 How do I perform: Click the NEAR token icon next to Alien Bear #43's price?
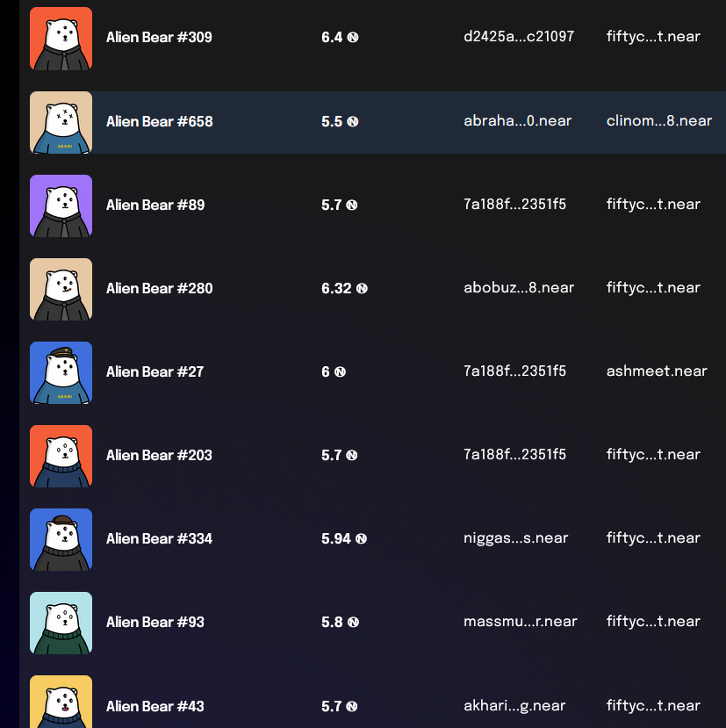352,705
